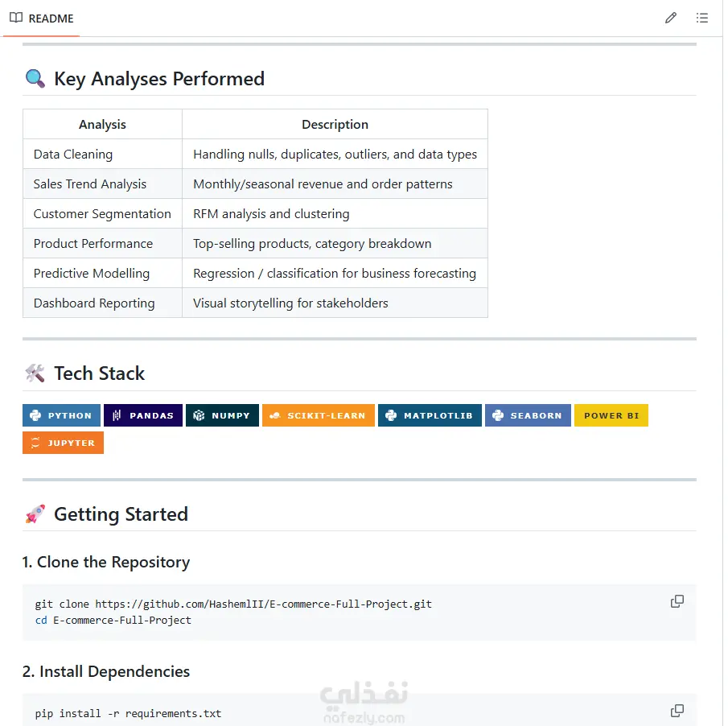Screen dimensions: 728x726
Task: Click the Tech Stack heading
Action: tap(100, 373)
